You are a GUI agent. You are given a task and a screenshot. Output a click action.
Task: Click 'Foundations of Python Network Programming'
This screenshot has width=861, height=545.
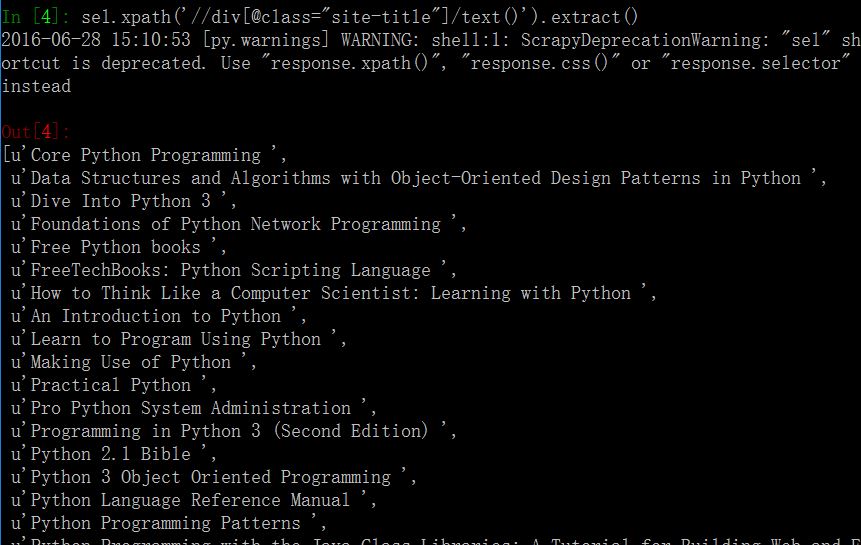pos(236,224)
